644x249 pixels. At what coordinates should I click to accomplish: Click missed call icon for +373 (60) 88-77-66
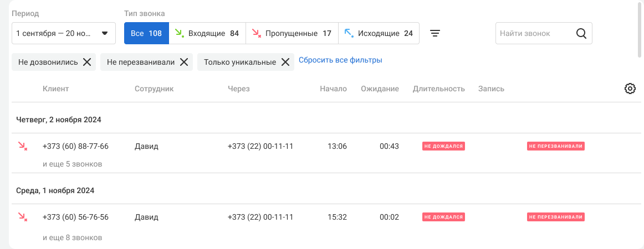(x=23, y=146)
